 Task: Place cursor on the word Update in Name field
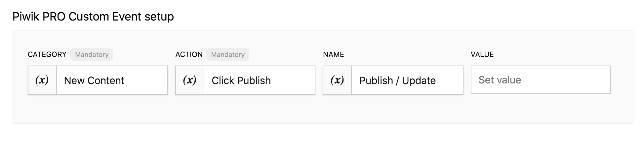pos(419,80)
